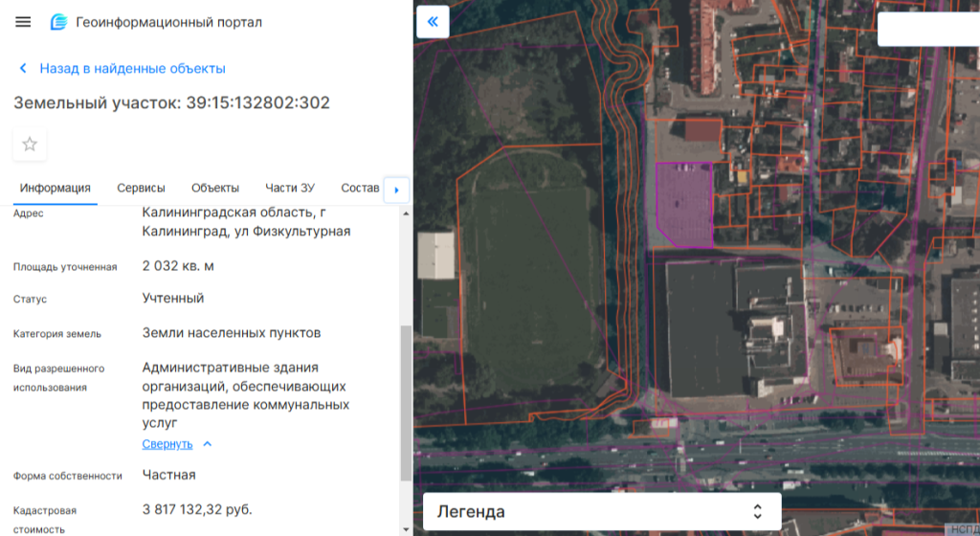Select the purple highlighted land parcel
This screenshot has height=536, width=980.
pyautogui.click(x=684, y=203)
